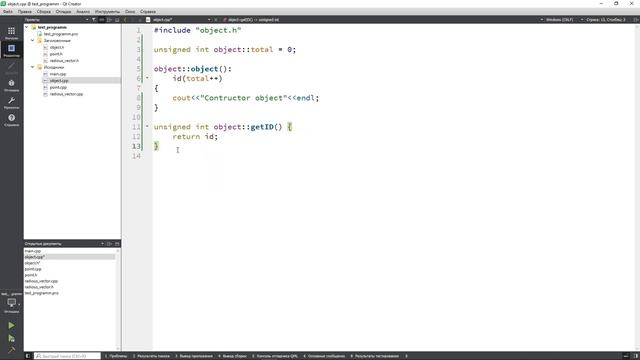Open the object.cpp open-file dropdown
Viewport: 640px width, 360px height.
coord(209,20)
